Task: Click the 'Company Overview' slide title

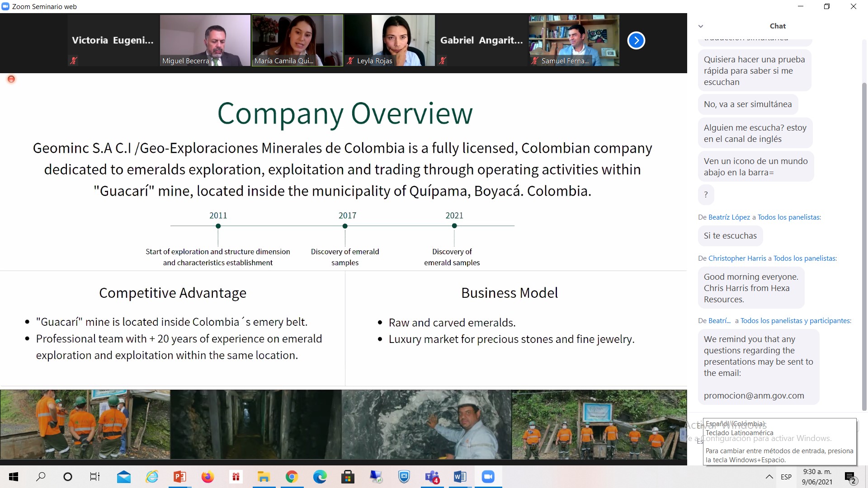Action: (345, 114)
